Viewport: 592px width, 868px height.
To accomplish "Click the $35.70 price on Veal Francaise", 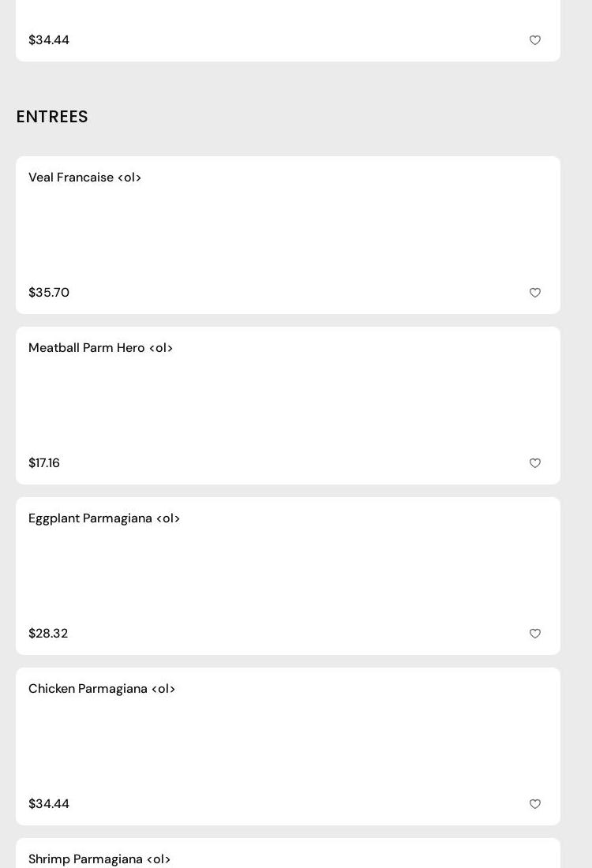I will coord(49,293).
